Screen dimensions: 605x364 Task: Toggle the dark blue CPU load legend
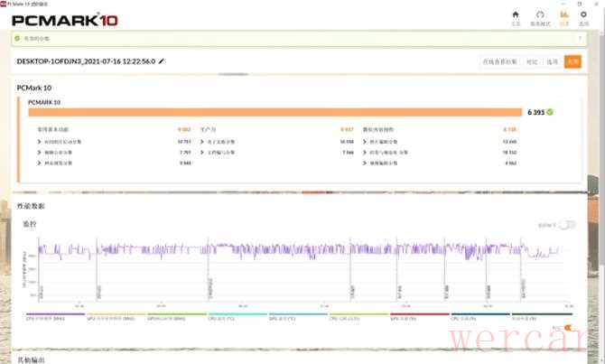(480, 316)
